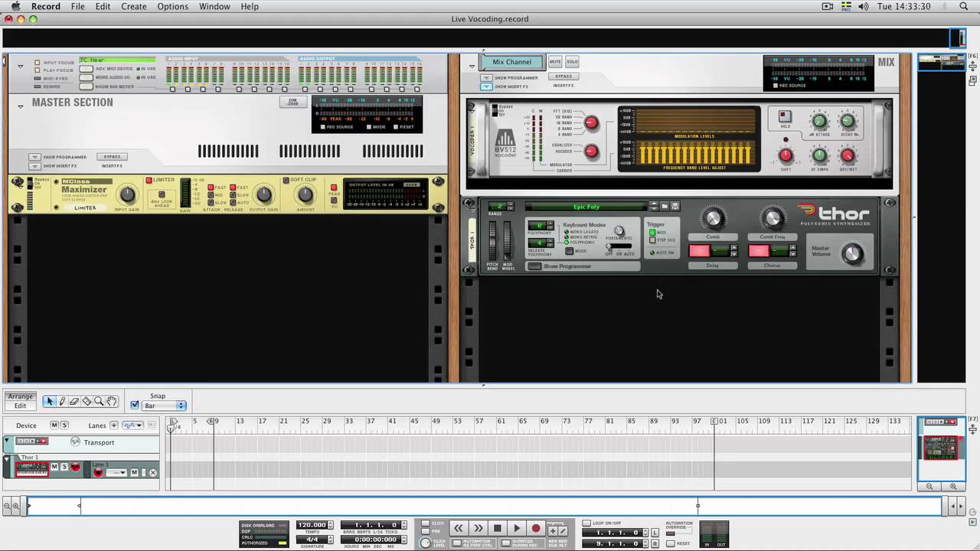
Task: Collapse the Transport track triangle
Action: click(8, 442)
